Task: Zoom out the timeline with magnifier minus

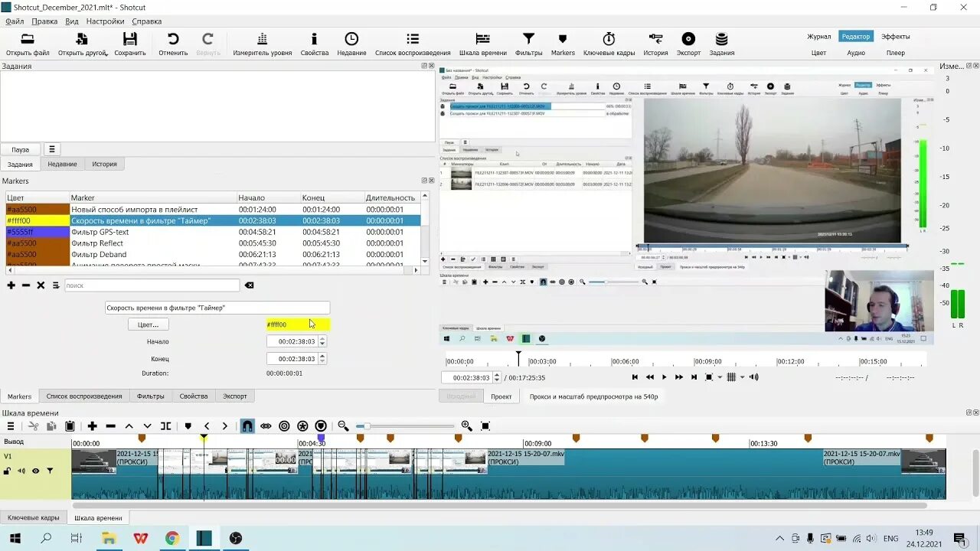Action: pyautogui.click(x=343, y=426)
